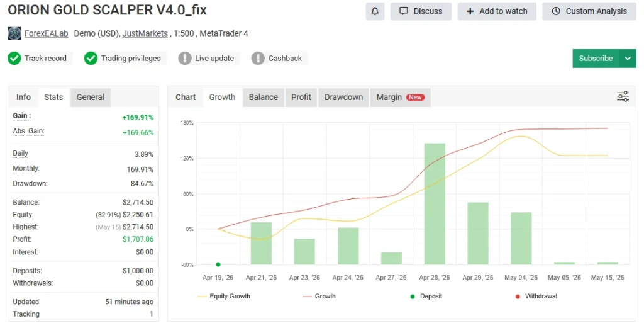Click Add to watch button
The width and height of the screenshot is (644, 323).
[x=497, y=11]
